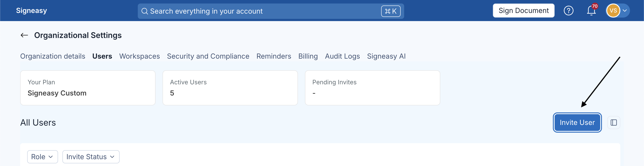The height and width of the screenshot is (166, 644).
Task: Click the back arrow beside Organizational Settings
Action: 24,35
